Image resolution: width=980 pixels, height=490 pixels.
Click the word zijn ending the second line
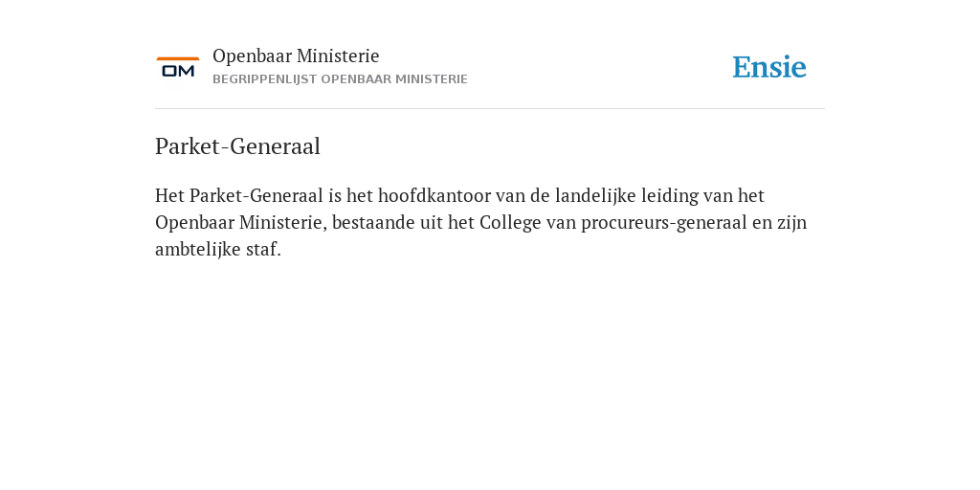791,223
